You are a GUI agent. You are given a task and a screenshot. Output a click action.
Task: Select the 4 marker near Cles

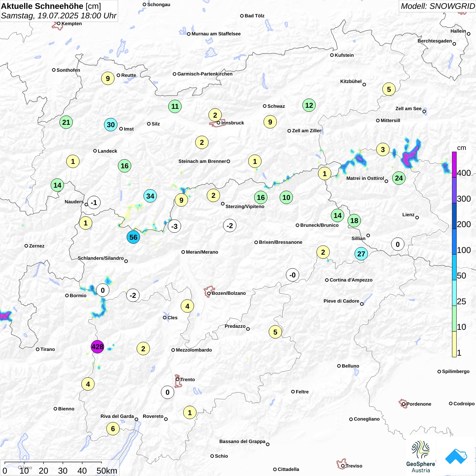(187, 306)
